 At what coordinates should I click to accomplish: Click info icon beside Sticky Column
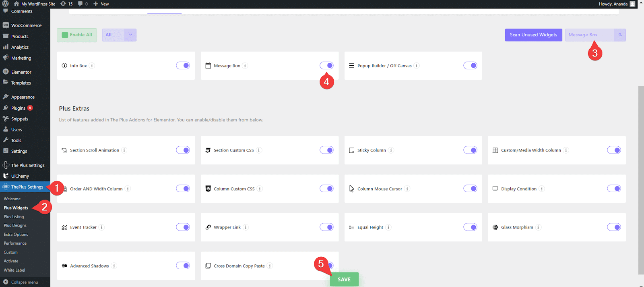coord(391,150)
